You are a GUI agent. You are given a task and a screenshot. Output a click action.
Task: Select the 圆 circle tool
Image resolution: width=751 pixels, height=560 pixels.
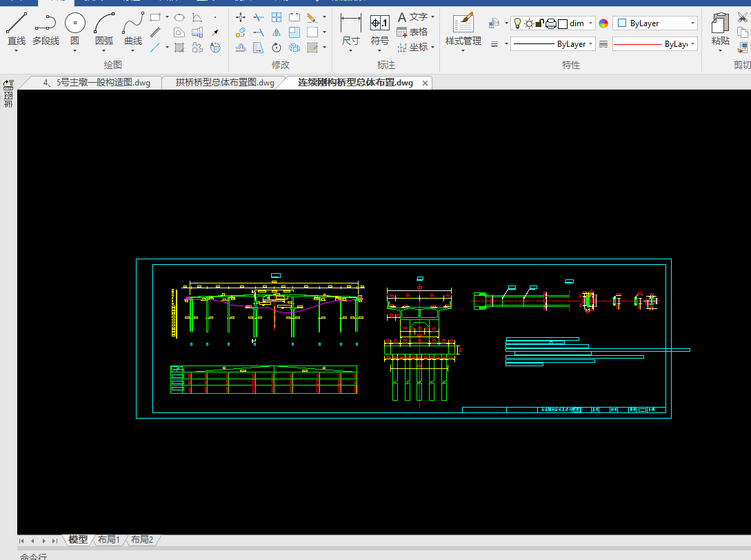(x=74, y=29)
